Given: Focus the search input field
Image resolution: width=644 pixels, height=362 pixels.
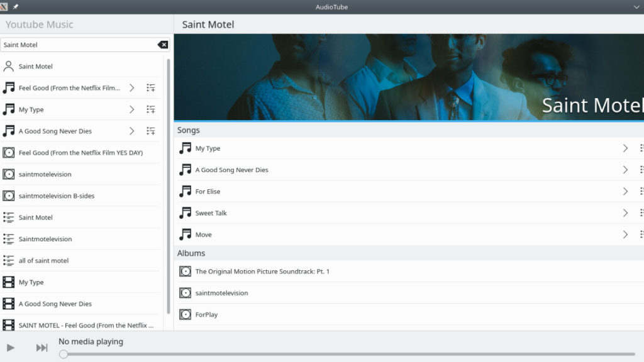Looking at the screenshot, I should tap(79, 45).
